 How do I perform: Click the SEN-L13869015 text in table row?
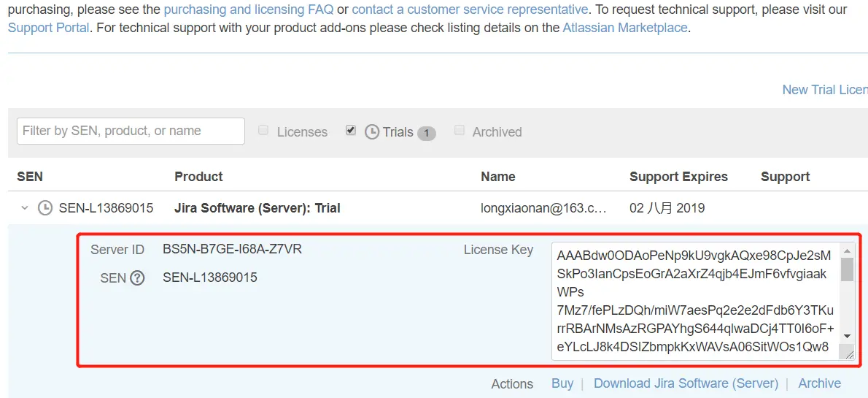[x=106, y=208]
